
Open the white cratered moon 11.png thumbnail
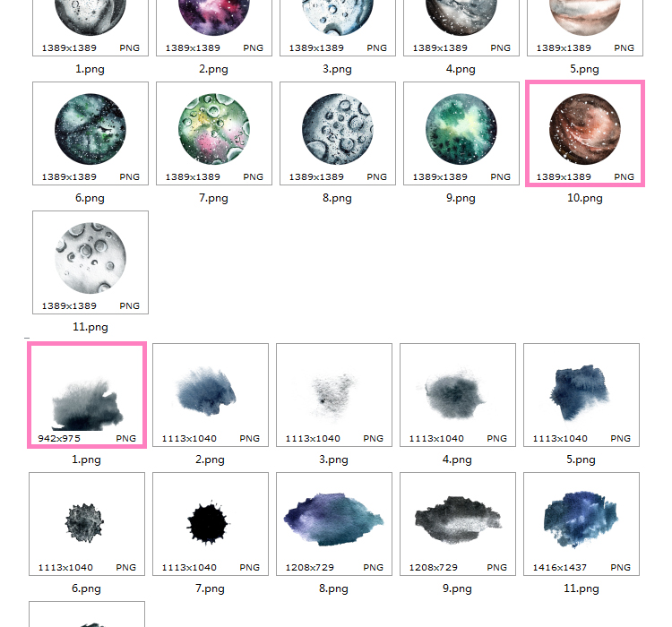tap(90, 262)
